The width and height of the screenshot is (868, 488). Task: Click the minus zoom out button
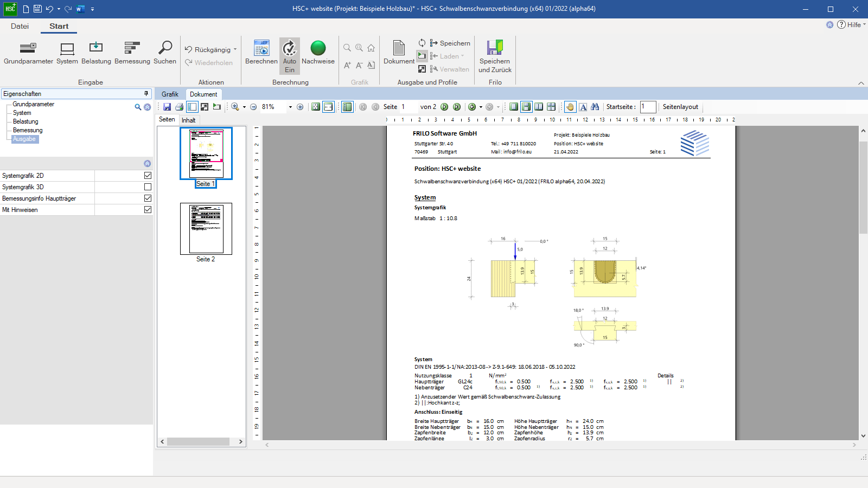pos(253,107)
